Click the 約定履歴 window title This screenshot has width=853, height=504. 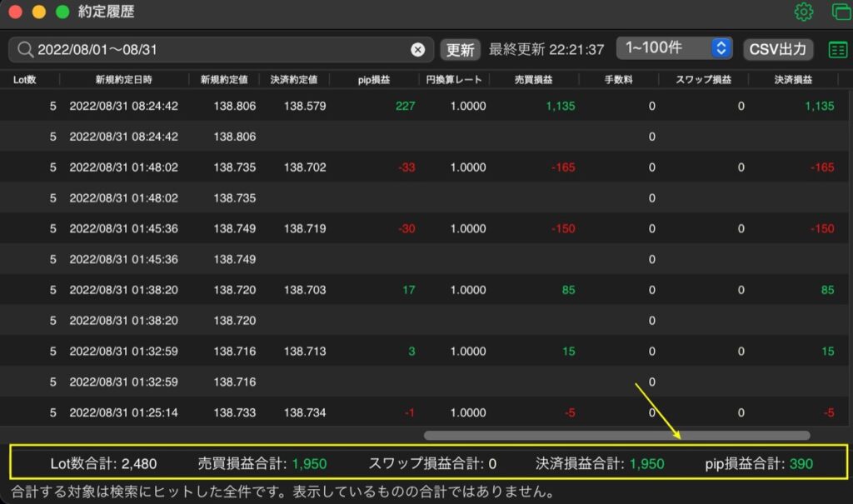pyautogui.click(x=106, y=12)
